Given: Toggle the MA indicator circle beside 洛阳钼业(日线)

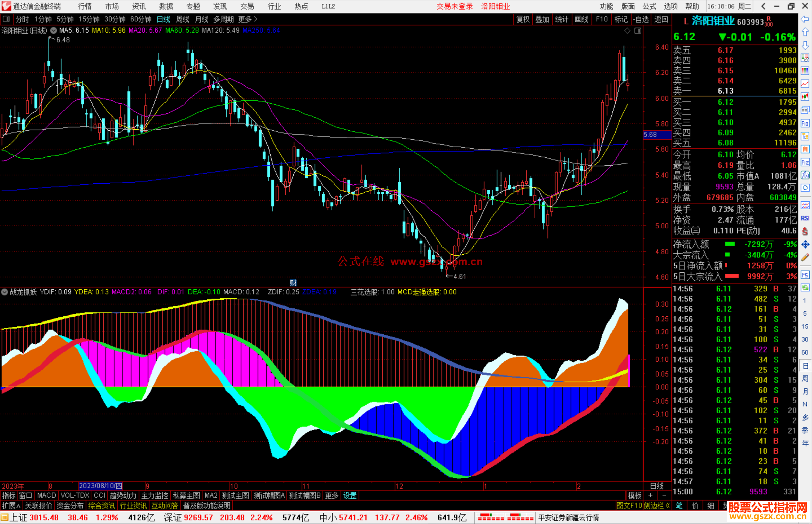Looking at the screenshot, I should coord(54,30).
